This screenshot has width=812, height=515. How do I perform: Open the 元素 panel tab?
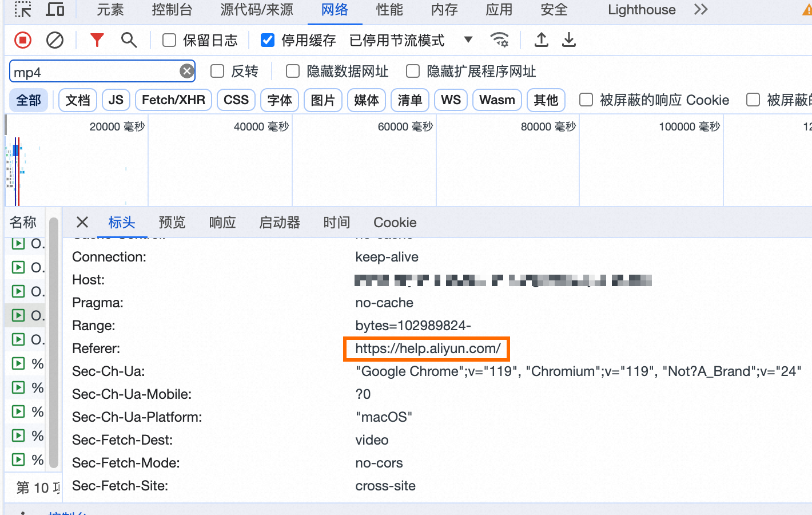pos(110,10)
